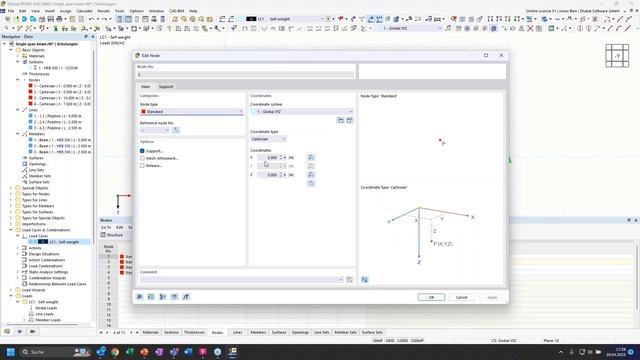Open the Members table tab
Image resolution: width=640 pixels, height=360 pixels.
[x=258, y=333]
